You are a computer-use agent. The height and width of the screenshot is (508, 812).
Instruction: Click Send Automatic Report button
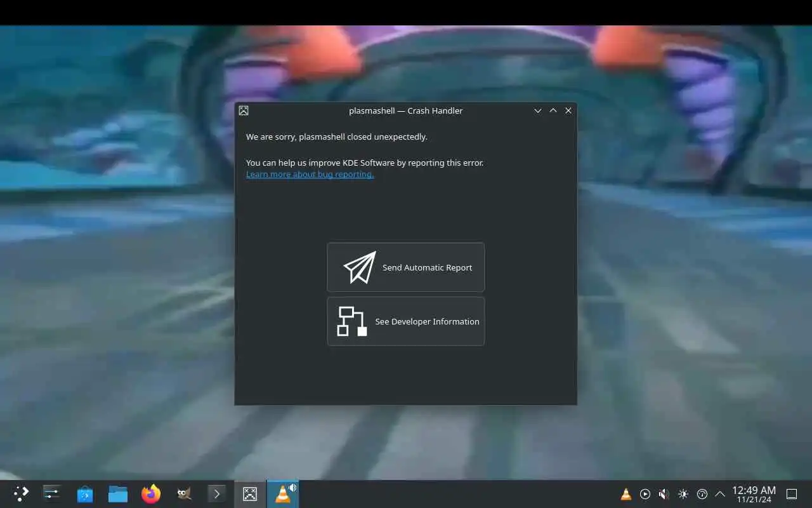[x=406, y=267]
